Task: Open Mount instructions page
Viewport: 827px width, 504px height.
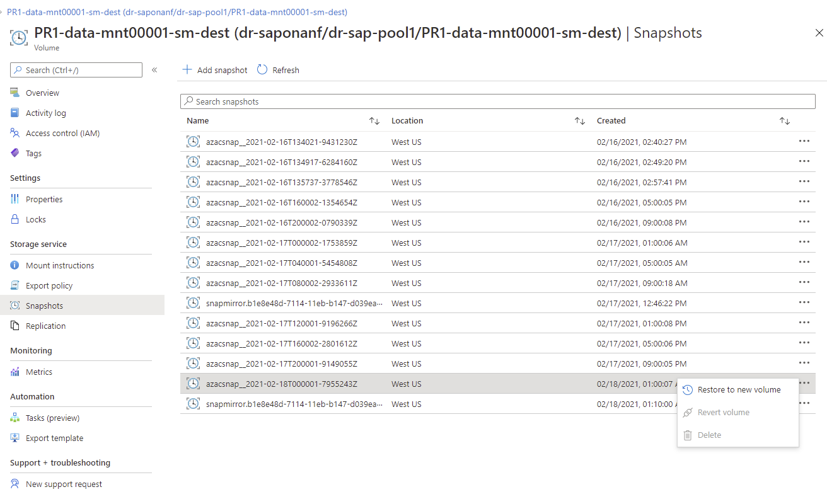Action: click(60, 265)
